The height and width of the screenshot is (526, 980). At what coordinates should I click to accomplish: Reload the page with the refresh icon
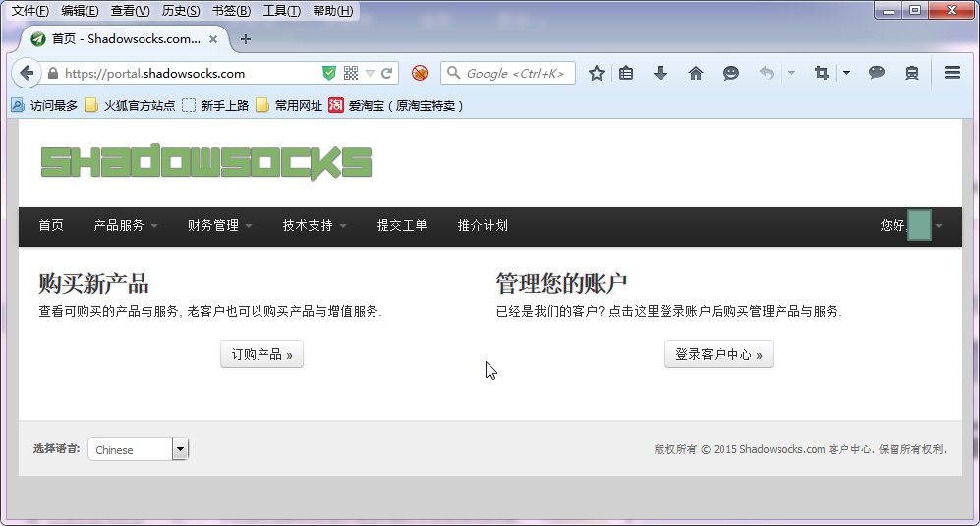[387, 73]
